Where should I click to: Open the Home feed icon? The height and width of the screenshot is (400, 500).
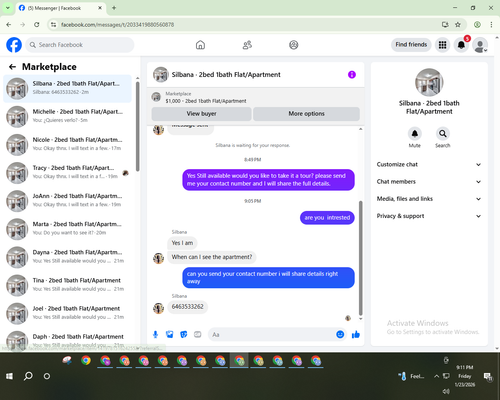click(x=200, y=45)
